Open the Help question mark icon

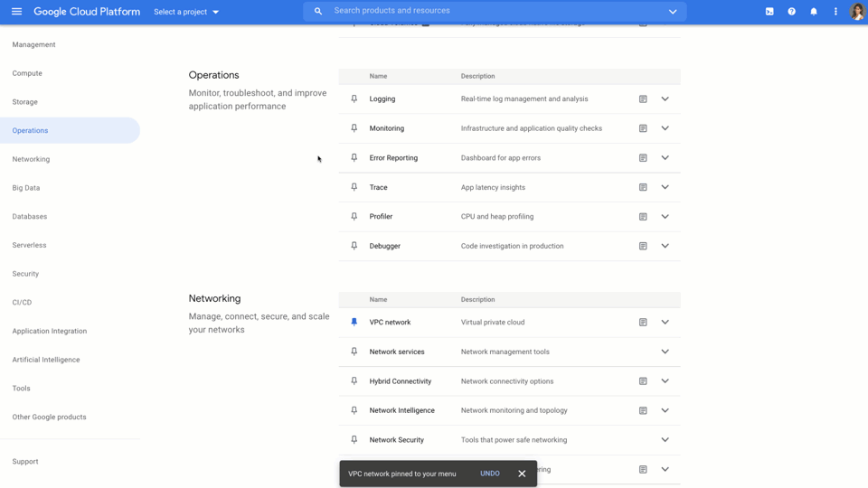coord(792,12)
